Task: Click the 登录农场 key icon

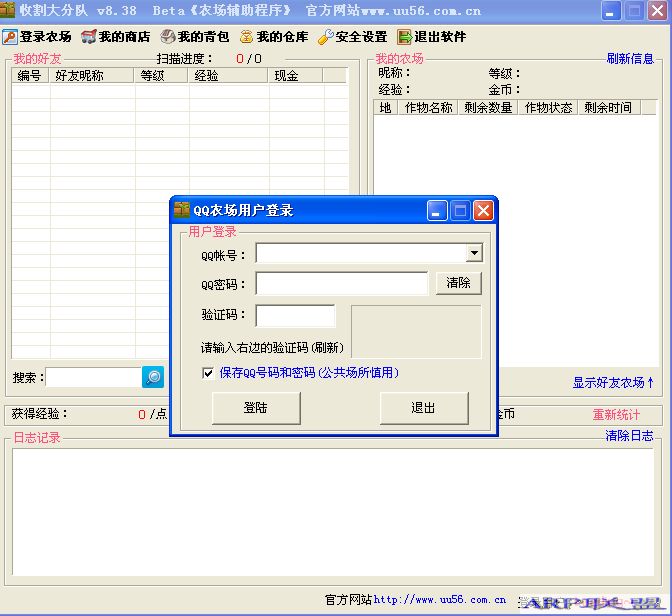Action: point(10,37)
